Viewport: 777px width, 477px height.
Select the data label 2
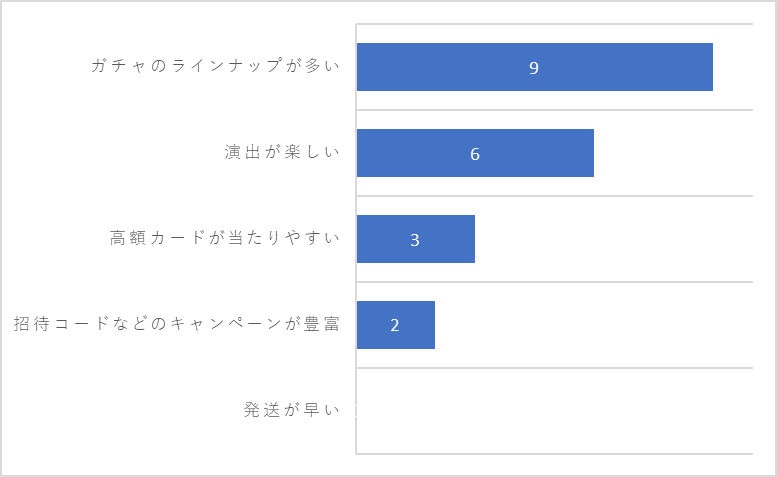click(395, 325)
